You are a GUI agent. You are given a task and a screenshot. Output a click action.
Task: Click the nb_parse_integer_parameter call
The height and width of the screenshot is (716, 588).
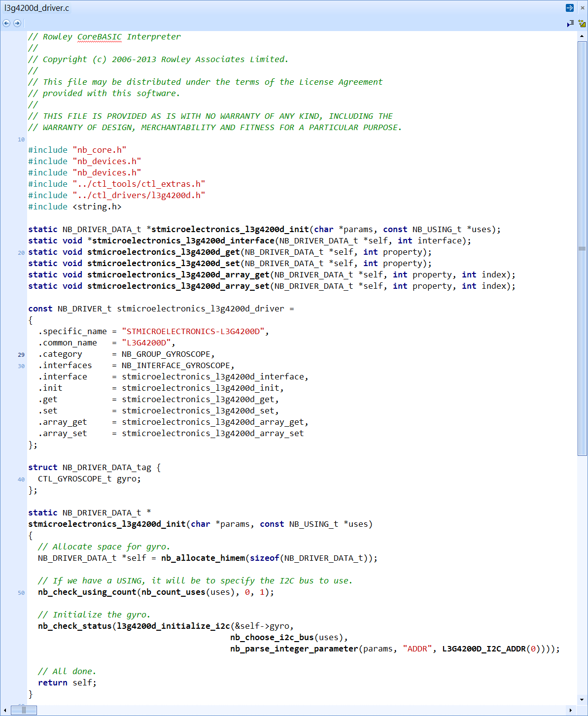(294, 648)
